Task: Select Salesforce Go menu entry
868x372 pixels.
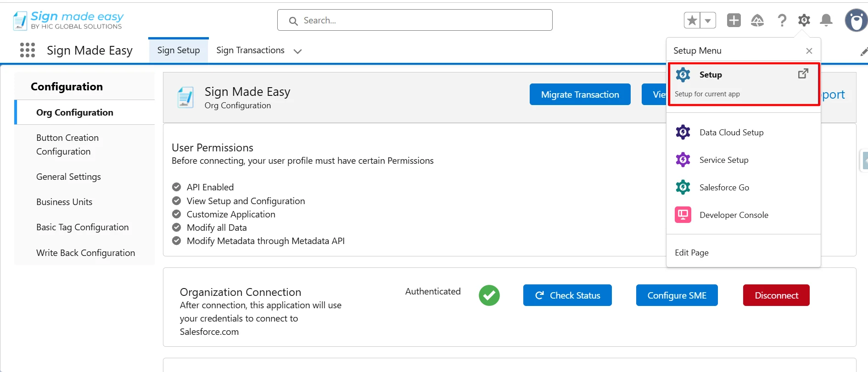Action: pyautogui.click(x=743, y=188)
